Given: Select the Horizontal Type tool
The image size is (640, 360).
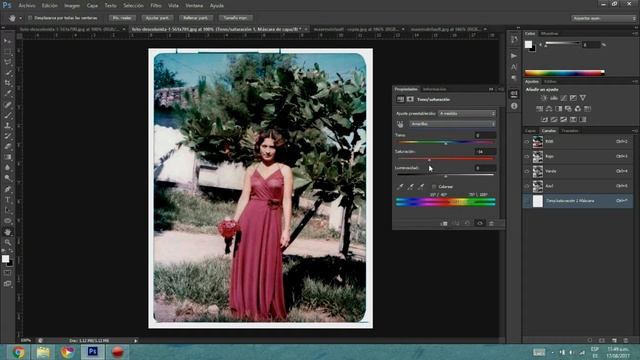Looking at the screenshot, I should tap(7, 200).
